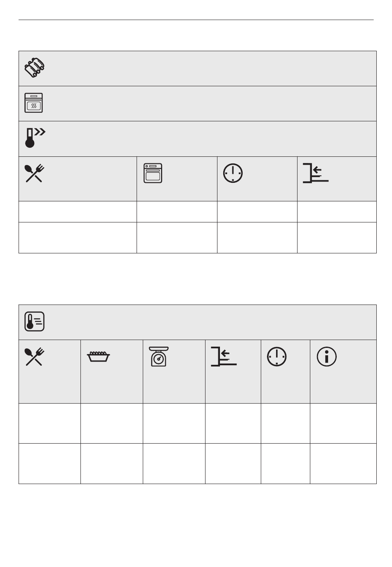Click the first empty cell under the baking dish icon
The height and width of the screenshot is (567, 392).
[x=111, y=423]
